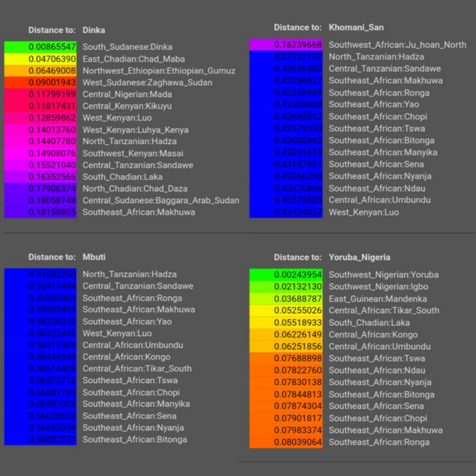This screenshot has width=476, height=476.
Task: Select South_Sudanese:Dinka label
Action: tap(127, 47)
